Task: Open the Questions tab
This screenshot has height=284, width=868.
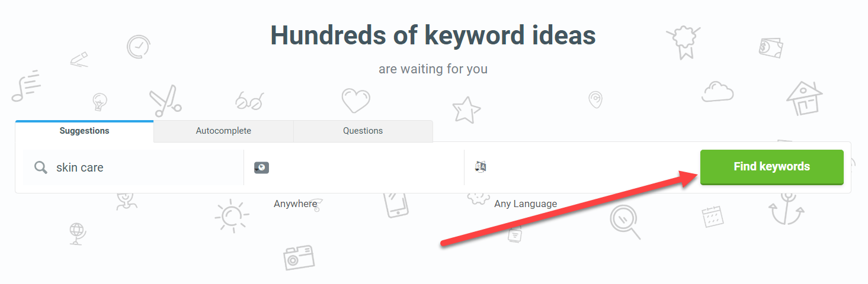Action: (363, 131)
